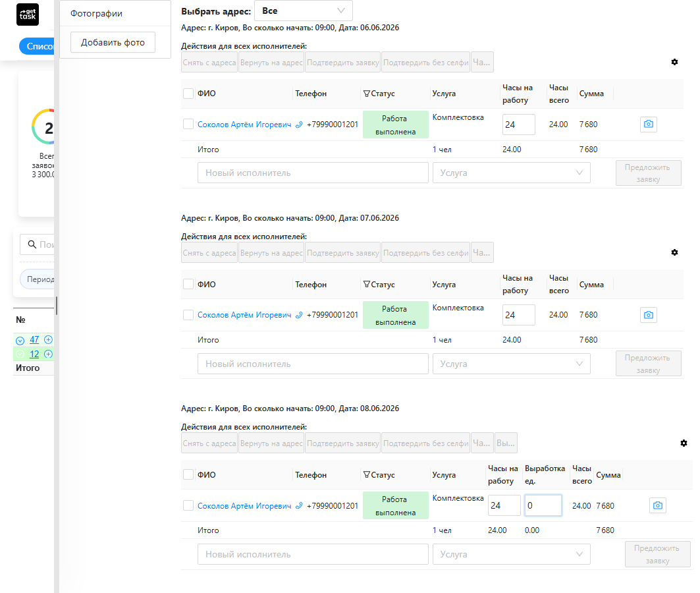Check Соколов Артём row in 07.06.2026 table
Image resolution: width=700 pixels, height=593 pixels.
(188, 315)
